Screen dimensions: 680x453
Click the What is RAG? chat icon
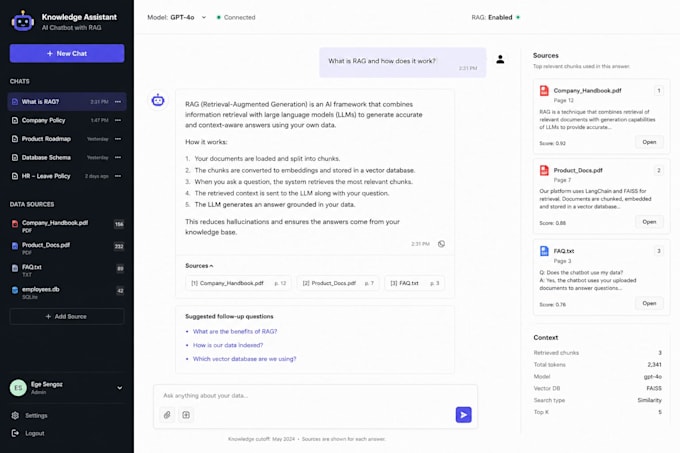tap(15, 101)
